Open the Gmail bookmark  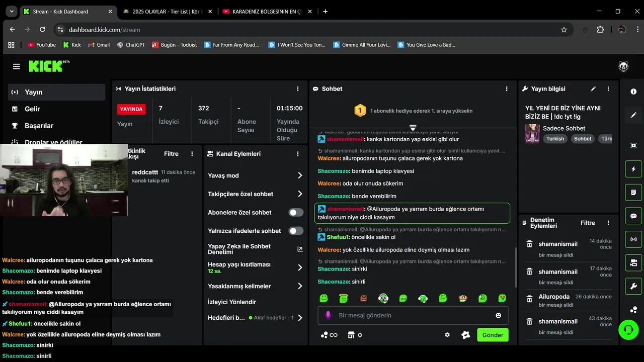click(99, 45)
